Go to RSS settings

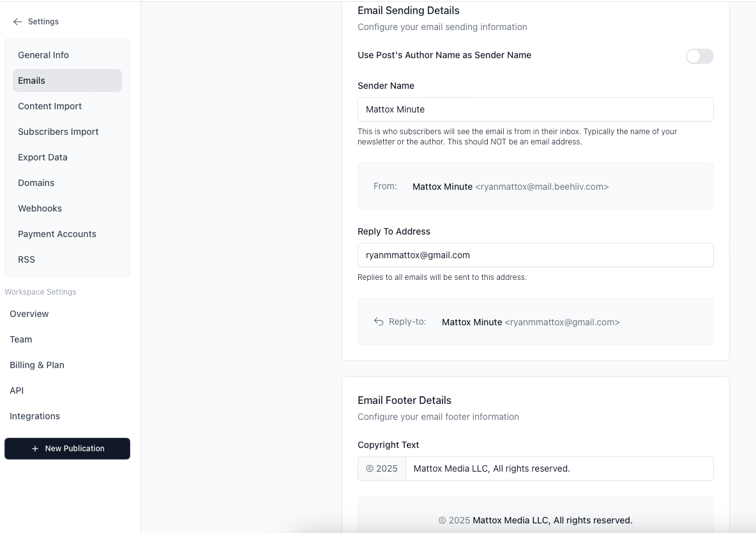click(x=27, y=259)
